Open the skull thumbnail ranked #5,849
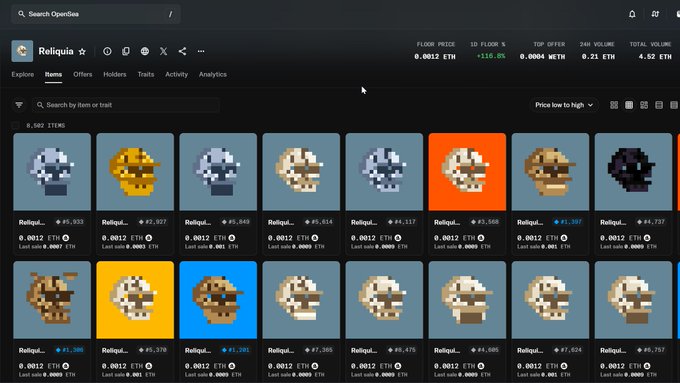Screen dimensions: 680x383 point(218,172)
